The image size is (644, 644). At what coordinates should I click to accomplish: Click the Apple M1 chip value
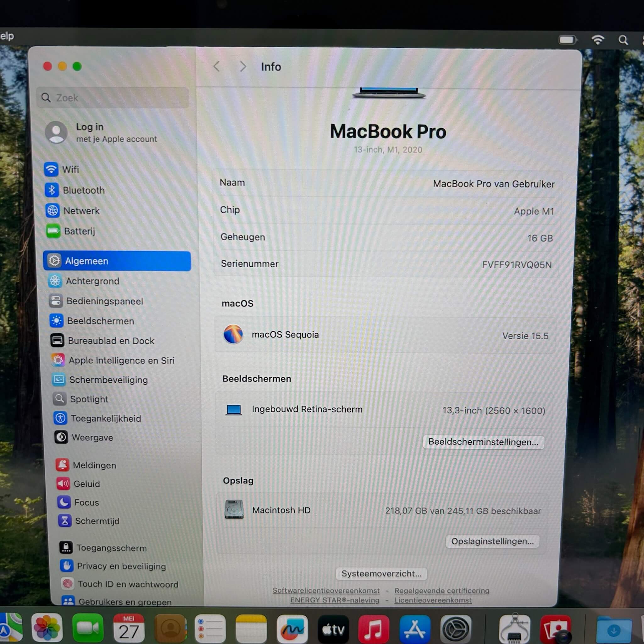[x=534, y=211]
